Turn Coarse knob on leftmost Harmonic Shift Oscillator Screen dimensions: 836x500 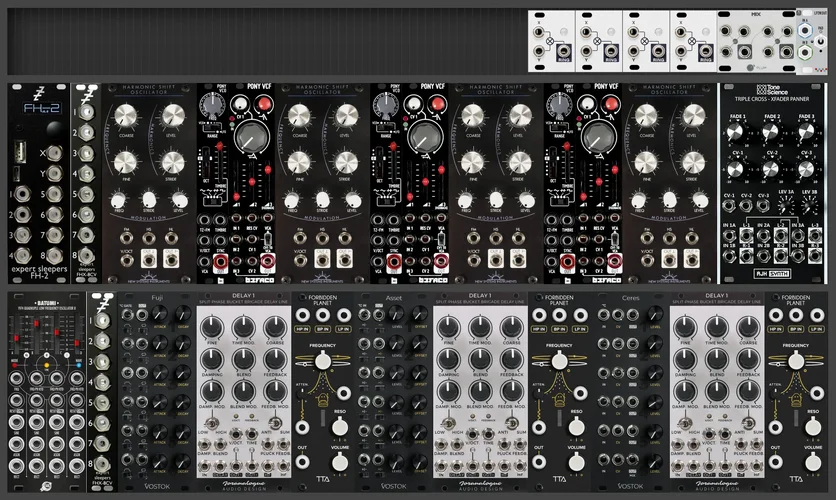[126, 115]
